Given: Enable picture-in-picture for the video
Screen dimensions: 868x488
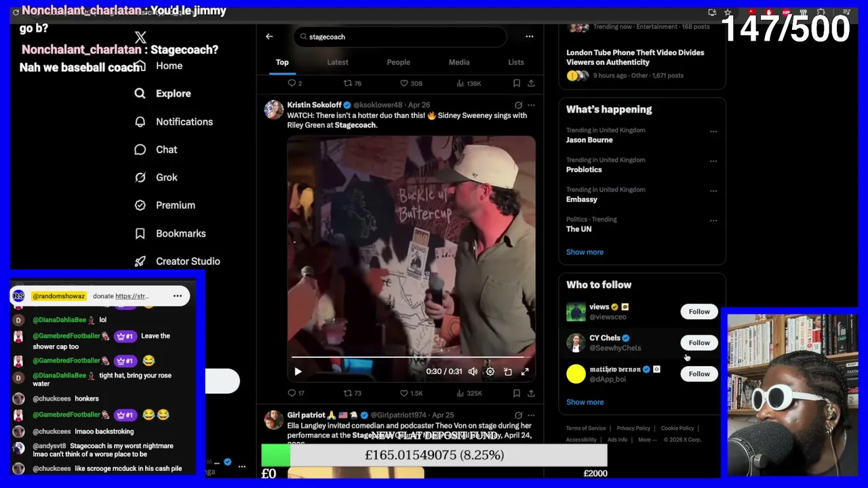Looking at the screenshot, I should (x=508, y=371).
